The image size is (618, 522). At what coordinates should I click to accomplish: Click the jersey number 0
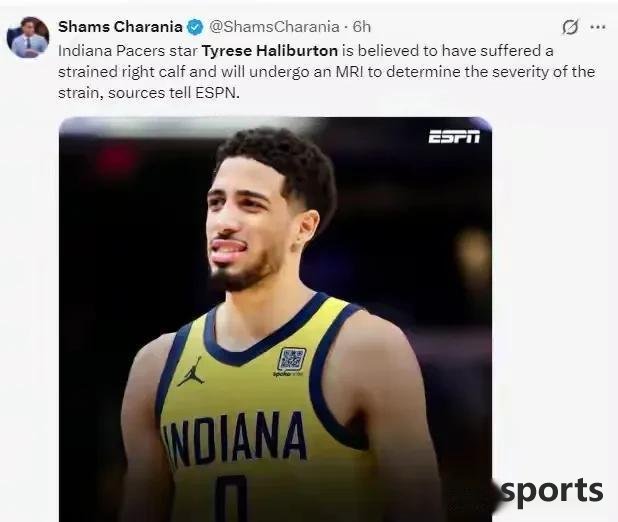point(231,498)
